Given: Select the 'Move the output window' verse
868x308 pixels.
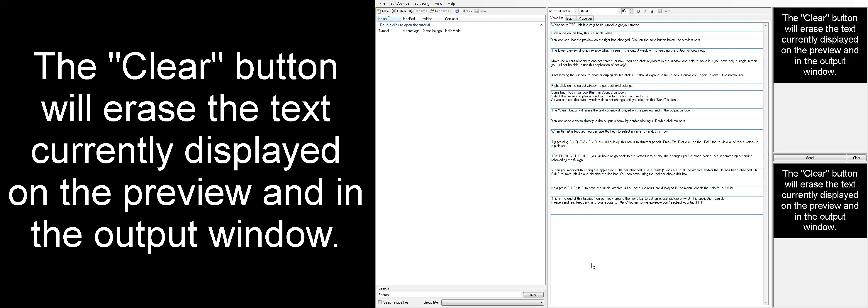Looking at the screenshot, I should pos(657,66).
